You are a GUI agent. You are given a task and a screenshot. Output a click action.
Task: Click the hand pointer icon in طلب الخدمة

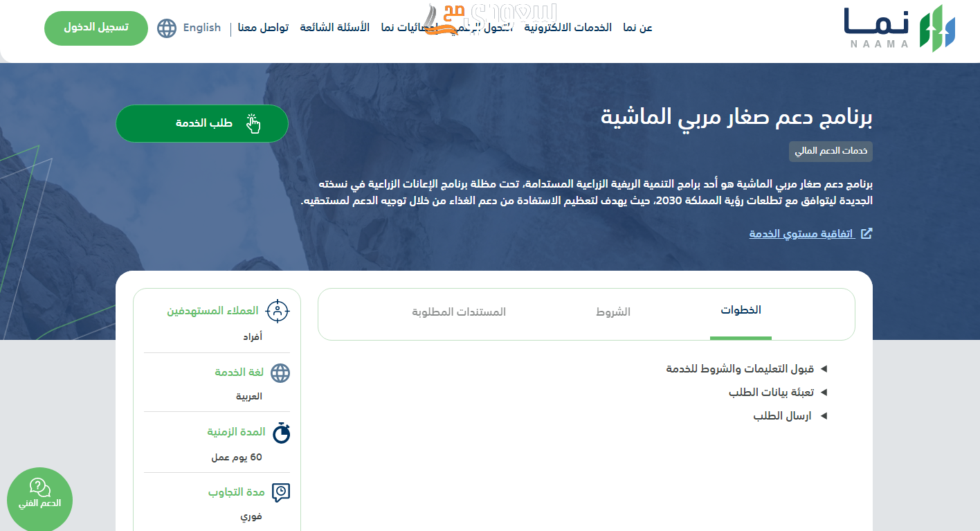253,123
